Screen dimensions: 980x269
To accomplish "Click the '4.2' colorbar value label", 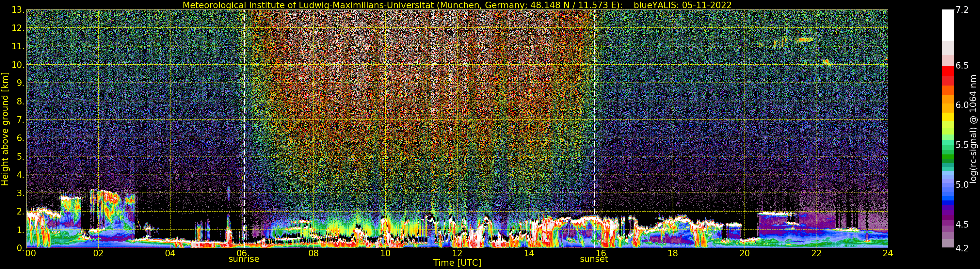I will 962,248.
